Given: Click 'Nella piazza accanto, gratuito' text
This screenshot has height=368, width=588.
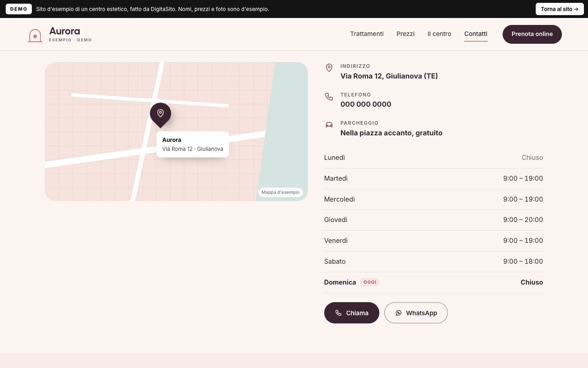Looking at the screenshot, I should pos(392,133).
